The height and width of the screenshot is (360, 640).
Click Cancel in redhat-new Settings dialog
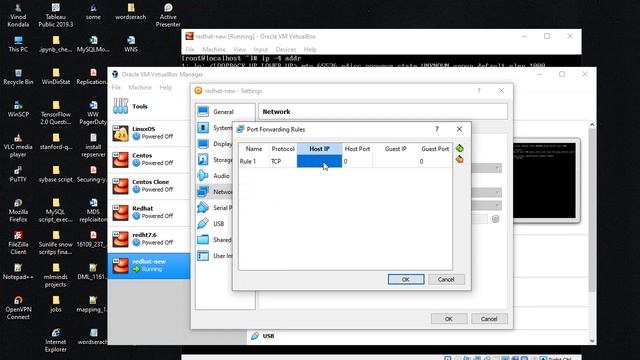[x=489, y=319]
